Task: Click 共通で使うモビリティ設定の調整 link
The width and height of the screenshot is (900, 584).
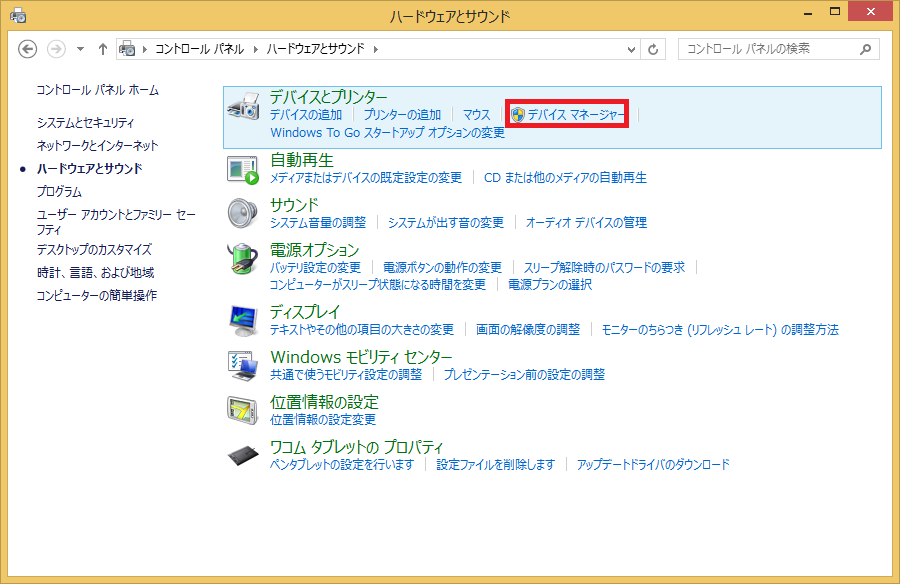Action: 346,375
